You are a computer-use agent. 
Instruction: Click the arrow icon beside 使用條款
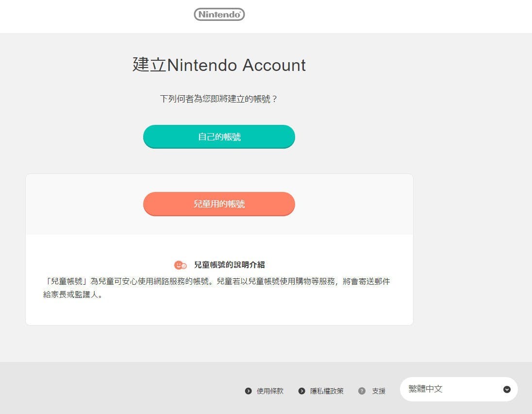[249, 391]
